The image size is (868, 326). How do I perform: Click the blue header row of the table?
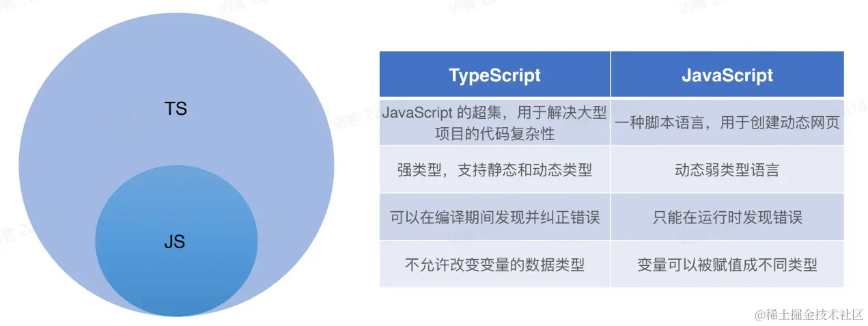[x=612, y=75]
